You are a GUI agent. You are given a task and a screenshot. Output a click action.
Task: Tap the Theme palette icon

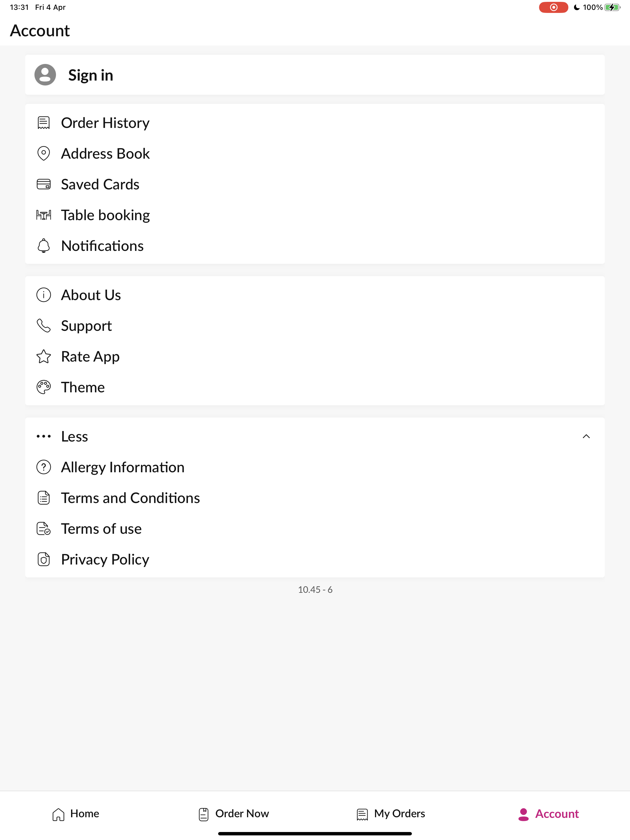(44, 387)
